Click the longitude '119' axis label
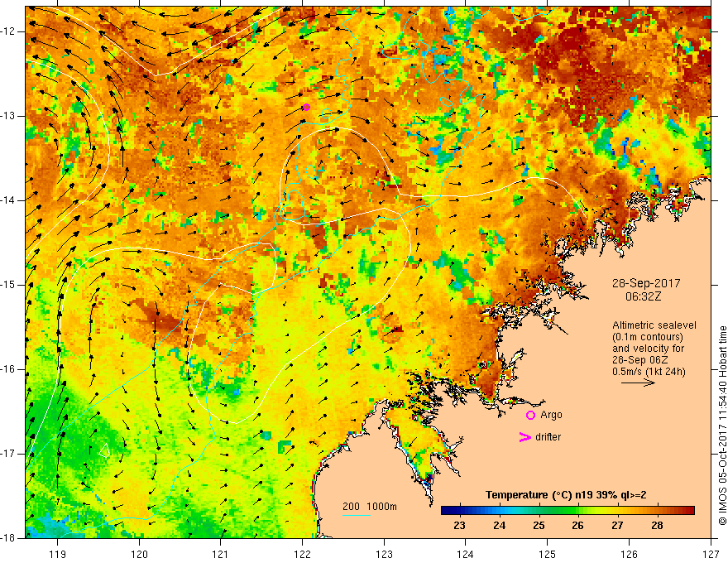Screen dimensions: 728x563 [58, 554]
